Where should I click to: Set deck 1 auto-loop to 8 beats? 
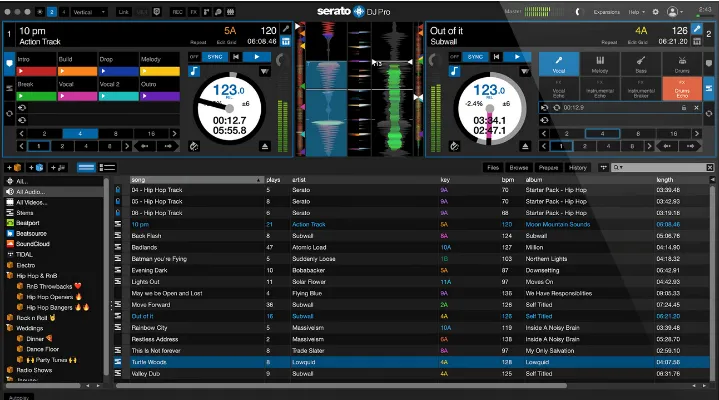tap(116, 133)
